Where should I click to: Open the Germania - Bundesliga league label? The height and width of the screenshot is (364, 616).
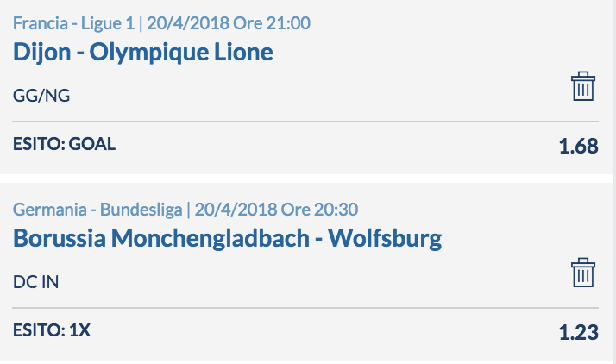pyautogui.click(x=97, y=210)
